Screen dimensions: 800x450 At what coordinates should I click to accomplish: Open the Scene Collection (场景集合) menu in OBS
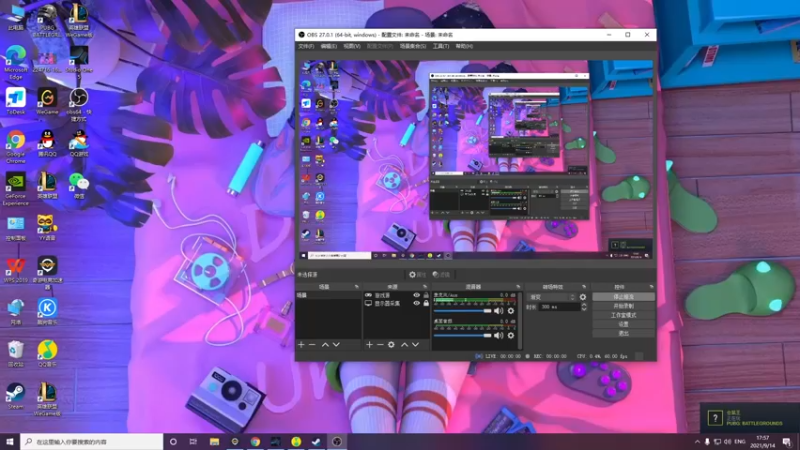[x=413, y=46]
